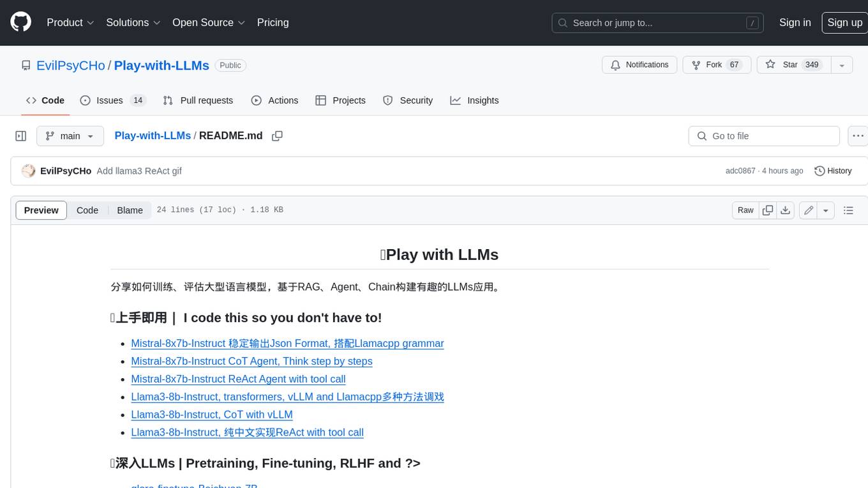
Task: Download the raw file
Action: click(786, 210)
